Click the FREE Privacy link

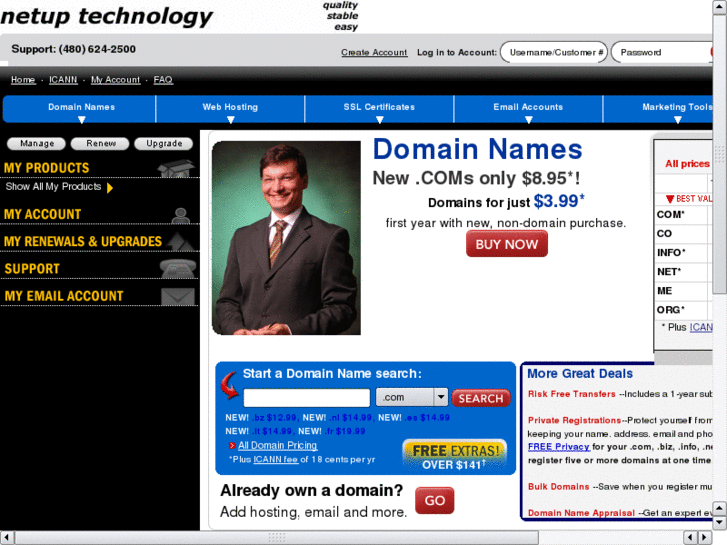[559, 447]
